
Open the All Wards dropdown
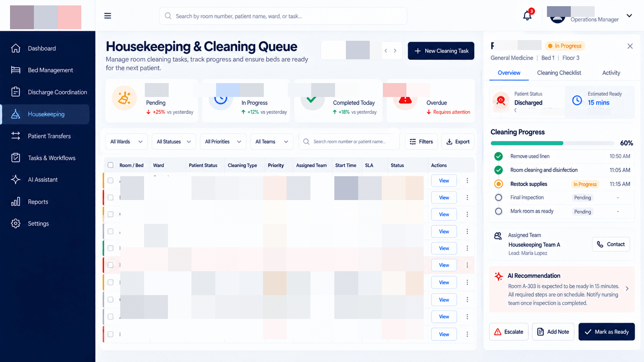point(126,142)
